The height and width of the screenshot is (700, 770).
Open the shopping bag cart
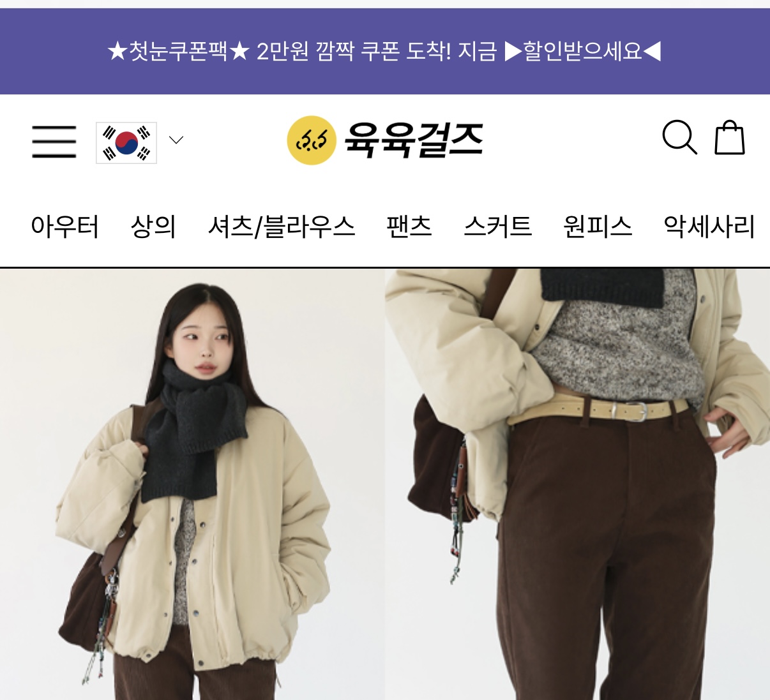(730, 137)
